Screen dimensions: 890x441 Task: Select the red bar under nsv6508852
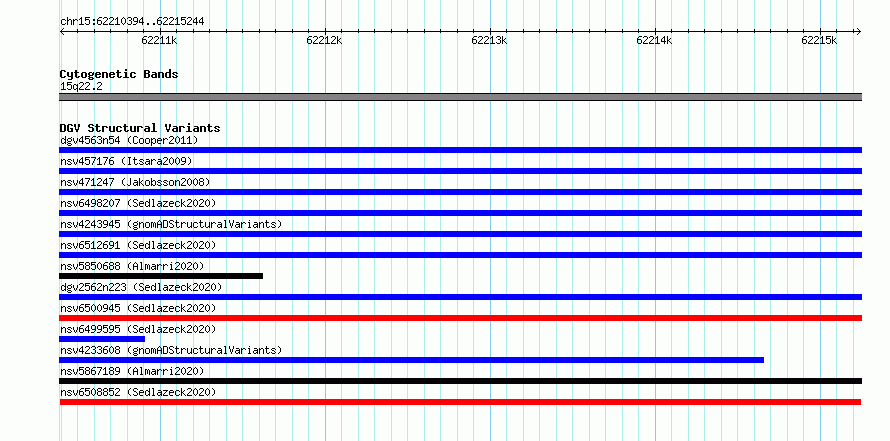tap(460, 402)
